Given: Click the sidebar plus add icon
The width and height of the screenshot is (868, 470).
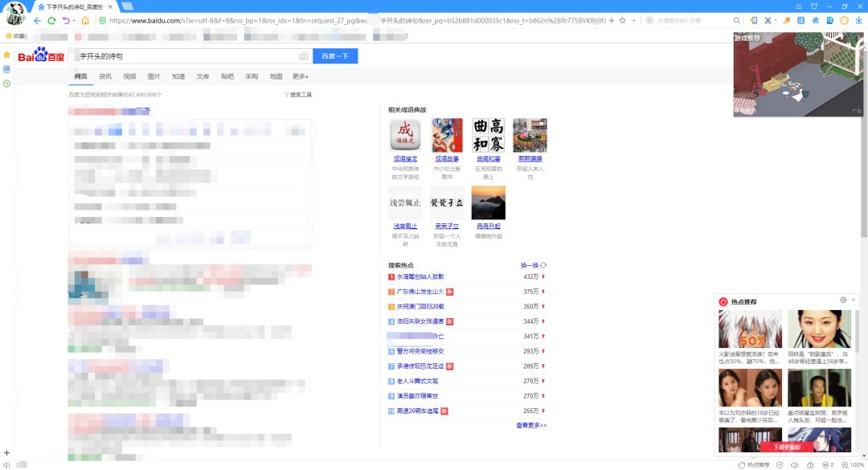Looking at the screenshot, I should (6, 453).
